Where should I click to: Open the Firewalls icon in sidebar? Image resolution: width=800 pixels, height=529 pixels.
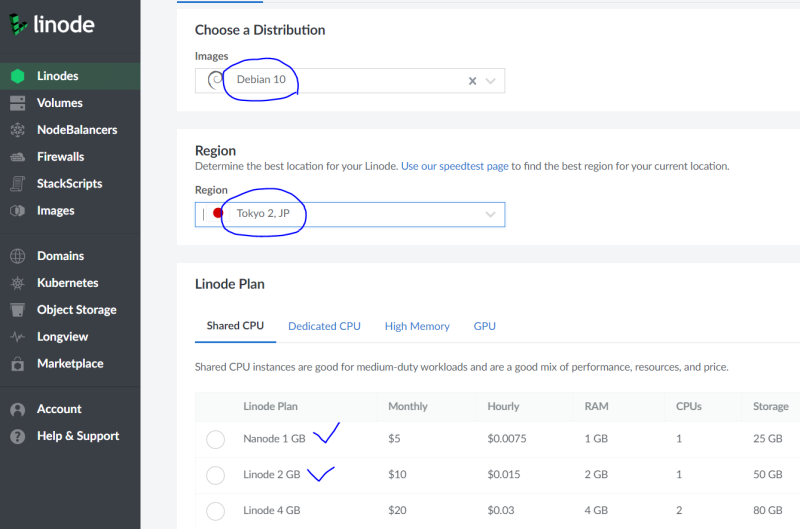(x=17, y=157)
